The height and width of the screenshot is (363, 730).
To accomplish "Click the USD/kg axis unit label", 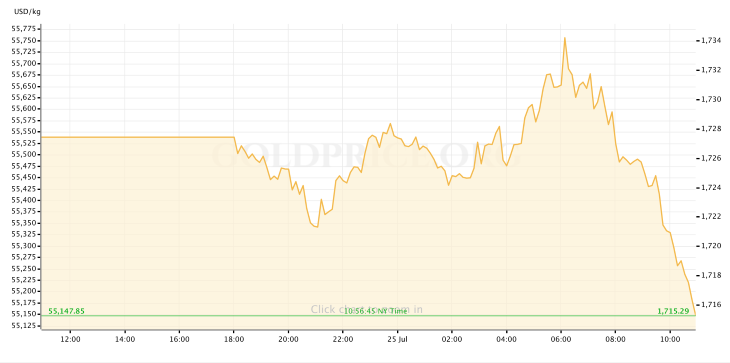I will [27, 12].
